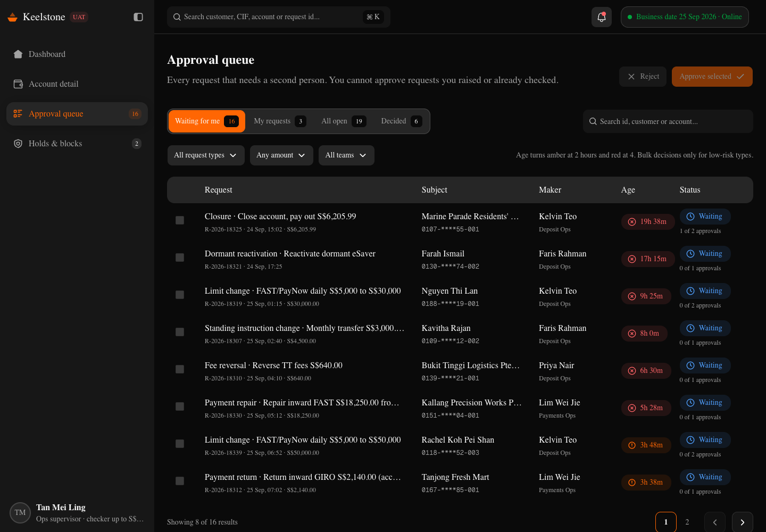The height and width of the screenshot is (532, 766).
Task: Show the All open tab
Action: tap(344, 121)
